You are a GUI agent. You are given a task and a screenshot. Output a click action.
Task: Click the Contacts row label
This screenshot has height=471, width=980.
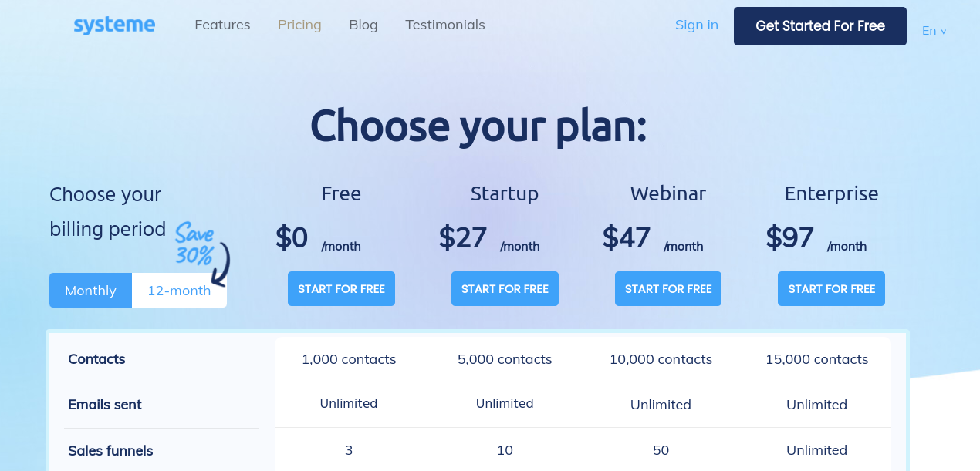pyautogui.click(x=96, y=359)
